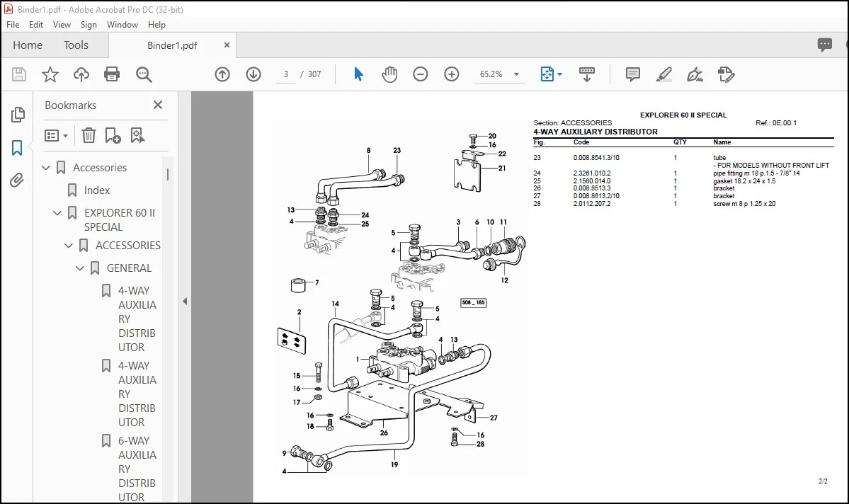The image size is (849, 504).
Task: Open the Sign document tool
Action: pyautogui.click(x=695, y=74)
